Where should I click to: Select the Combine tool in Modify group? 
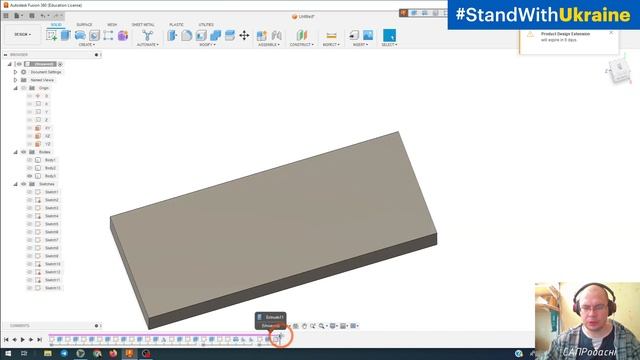(216, 36)
